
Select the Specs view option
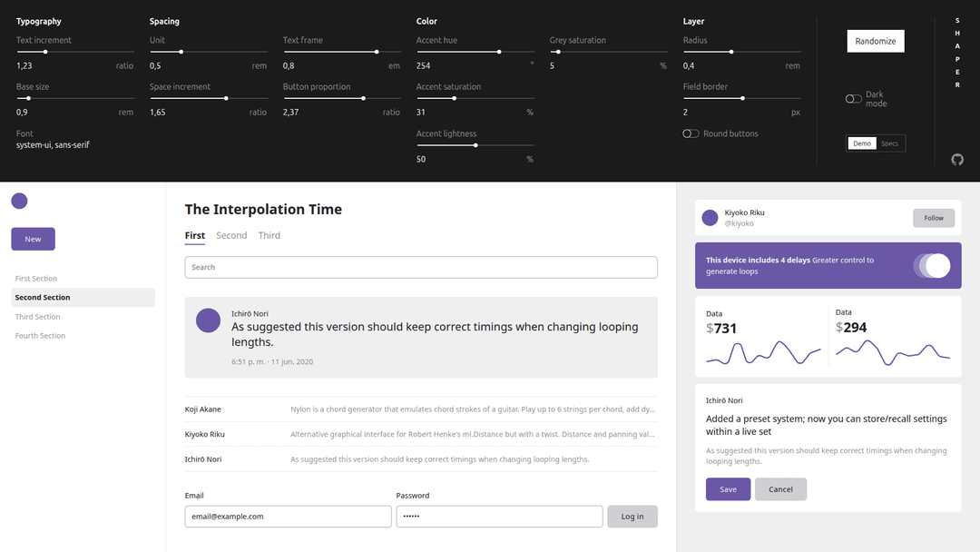coord(889,143)
